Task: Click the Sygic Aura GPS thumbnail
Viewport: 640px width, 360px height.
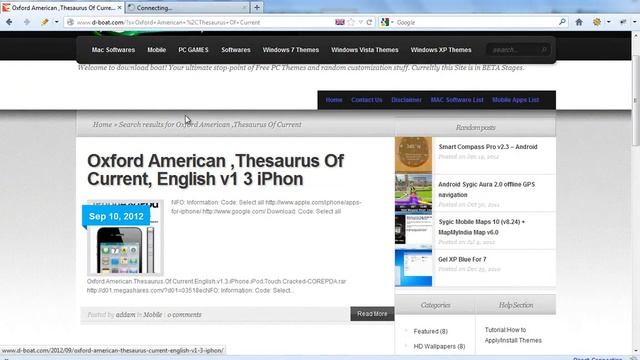Action: click(x=413, y=193)
